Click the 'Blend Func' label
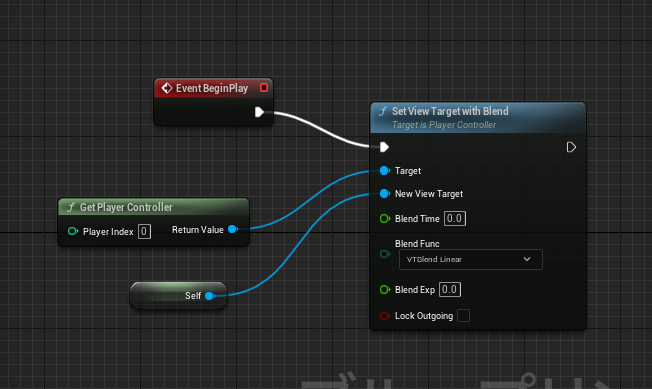The width and height of the screenshot is (652, 389). click(x=417, y=244)
